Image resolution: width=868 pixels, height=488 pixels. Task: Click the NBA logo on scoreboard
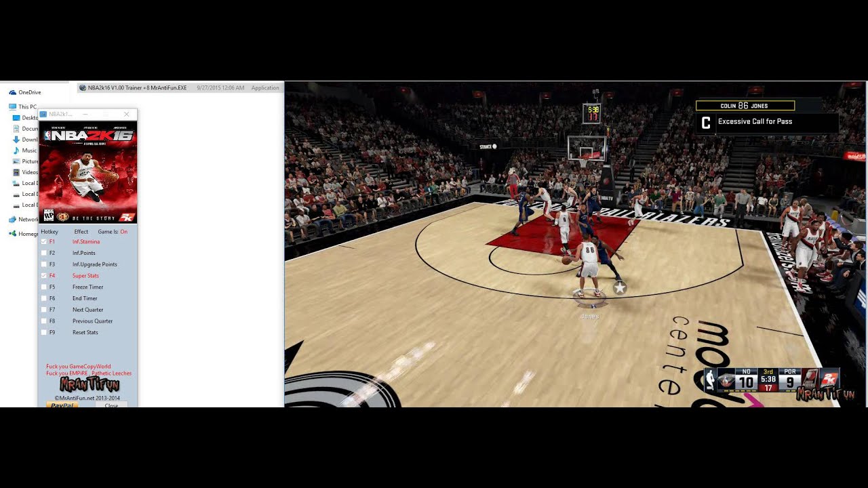(710, 381)
